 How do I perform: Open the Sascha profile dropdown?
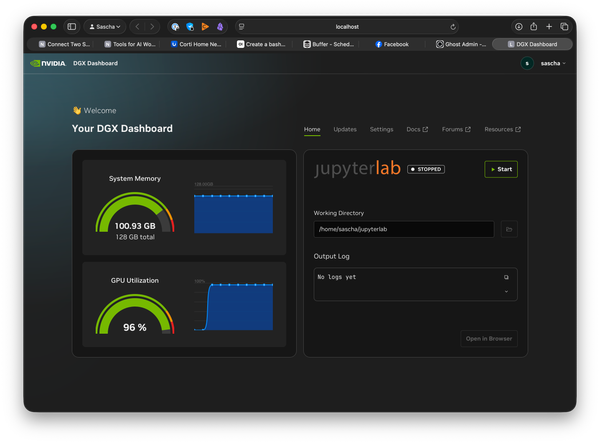point(105,27)
